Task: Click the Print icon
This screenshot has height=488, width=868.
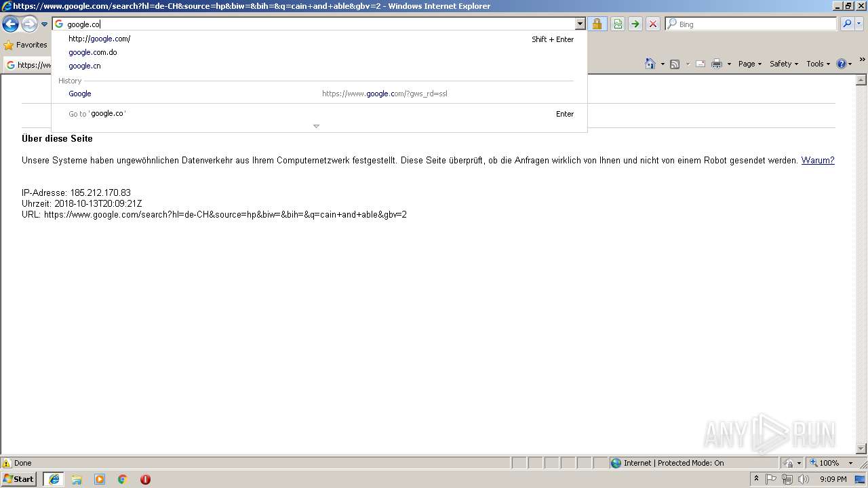Action: [x=717, y=64]
